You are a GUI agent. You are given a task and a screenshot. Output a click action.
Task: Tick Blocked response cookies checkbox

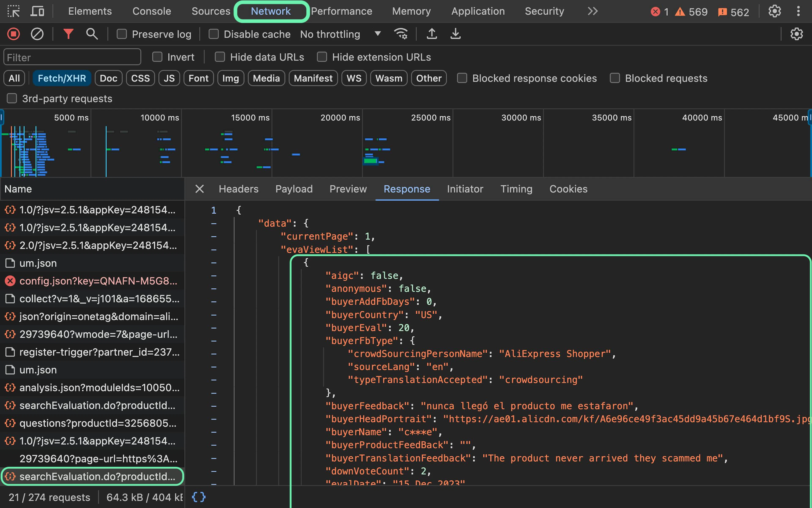coord(462,78)
